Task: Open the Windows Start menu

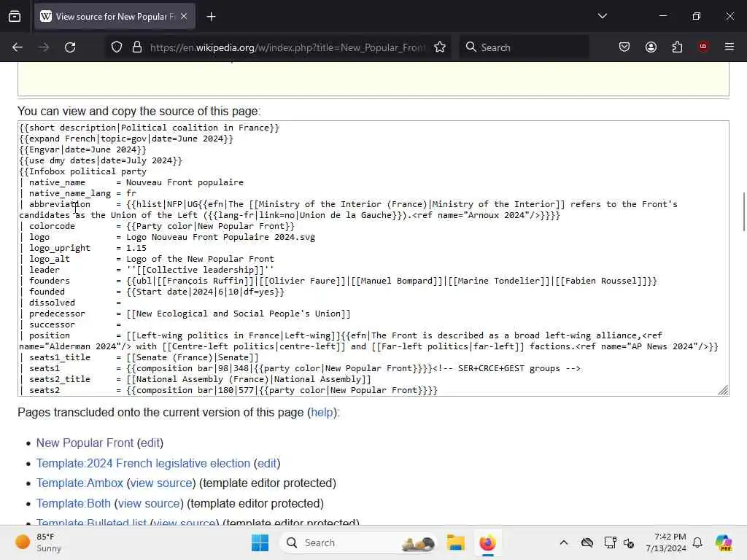Action: pyautogui.click(x=260, y=542)
